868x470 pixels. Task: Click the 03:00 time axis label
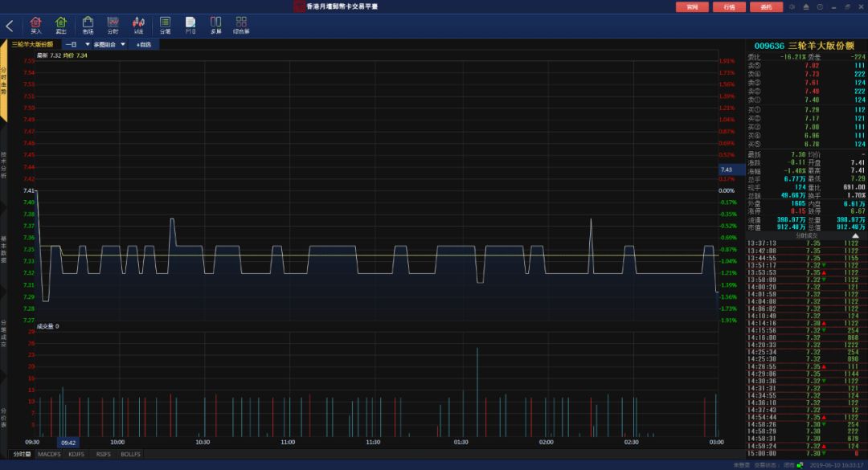716,442
